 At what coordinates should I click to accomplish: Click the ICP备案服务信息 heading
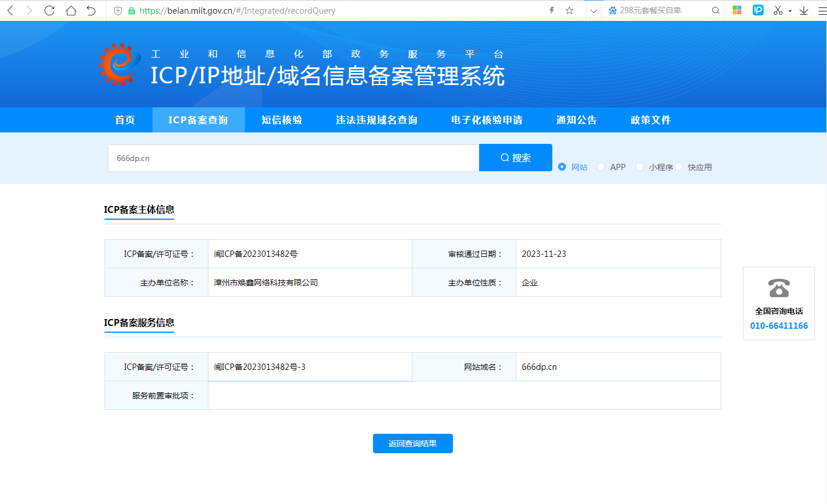[x=139, y=322]
